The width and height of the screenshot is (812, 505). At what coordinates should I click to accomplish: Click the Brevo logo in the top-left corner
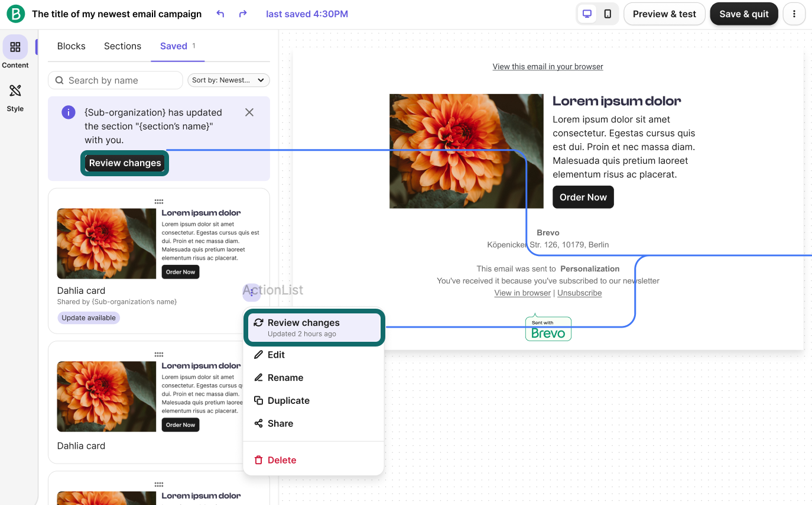tap(14, 14)
